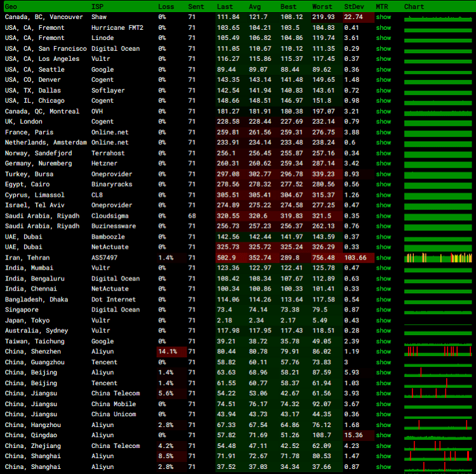Screen dimensions: 476x474
Task: Click 'show' for China Qingdao Aliyun
Action: point(383,435)
